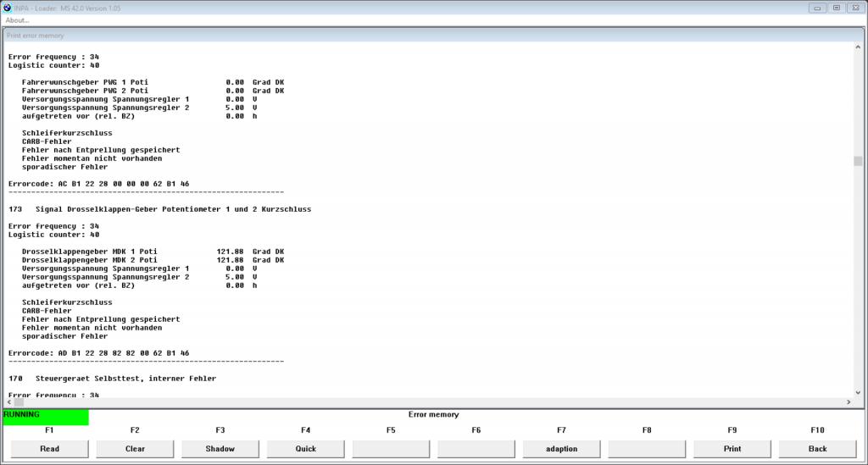Maximize the INPA Loader window
Screen dimensions: 868x465
tap(836, 8)
